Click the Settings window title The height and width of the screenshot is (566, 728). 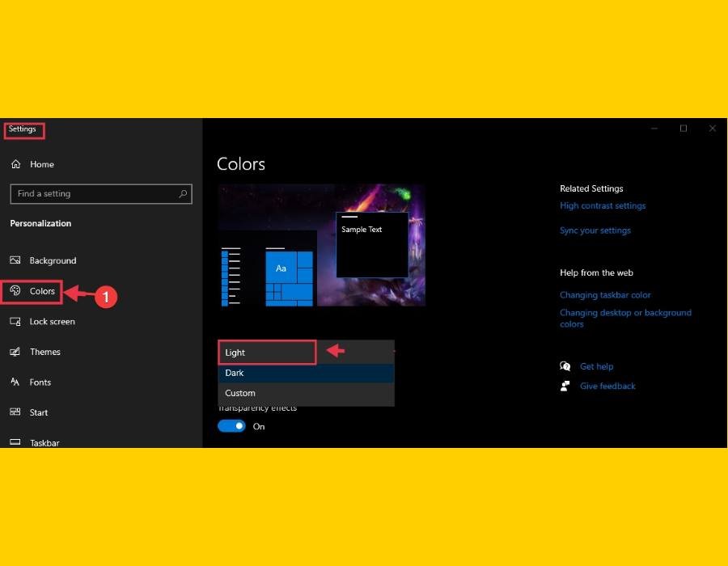(x=23, y=129)
